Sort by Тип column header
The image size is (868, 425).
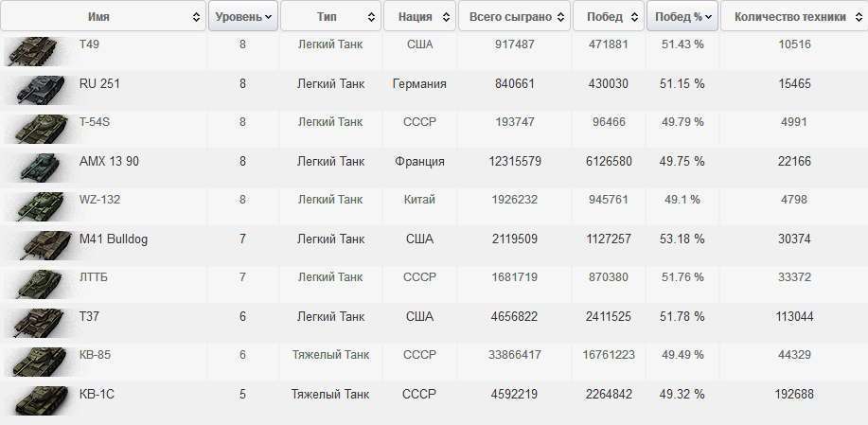point(329,16)
